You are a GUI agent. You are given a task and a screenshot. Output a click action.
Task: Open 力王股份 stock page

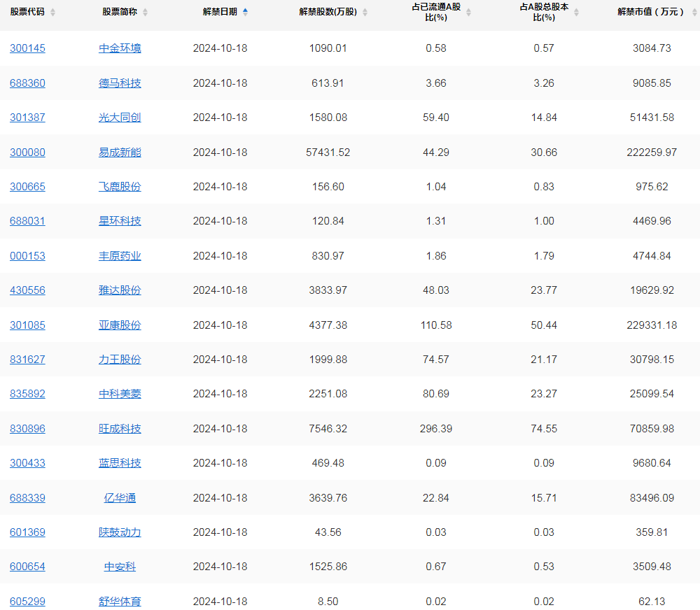coord(120,360)
